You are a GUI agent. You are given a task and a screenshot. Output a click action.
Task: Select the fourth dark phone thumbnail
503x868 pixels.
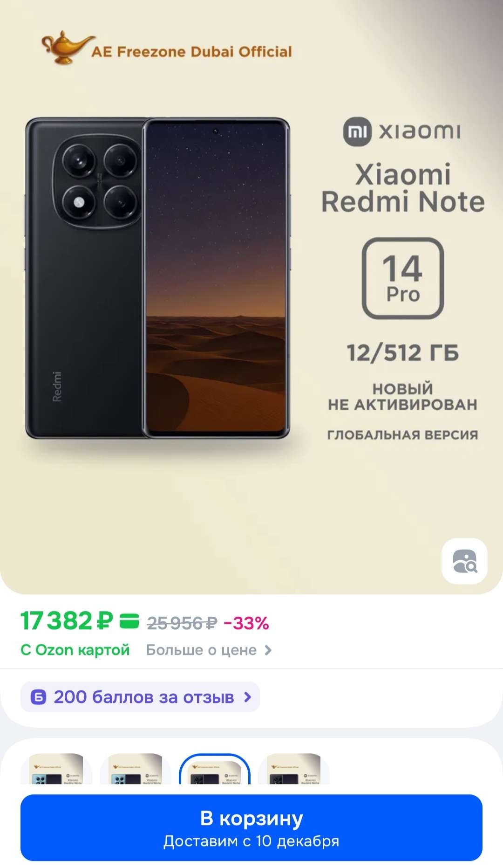pyautogui.click(x=294, y=769)
